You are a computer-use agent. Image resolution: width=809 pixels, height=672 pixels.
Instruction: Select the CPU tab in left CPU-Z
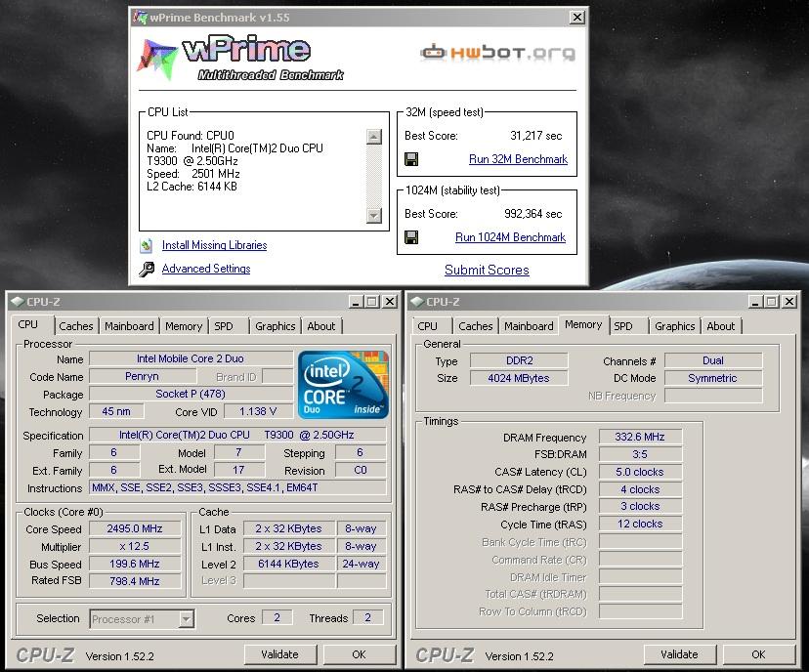(32, 325)
